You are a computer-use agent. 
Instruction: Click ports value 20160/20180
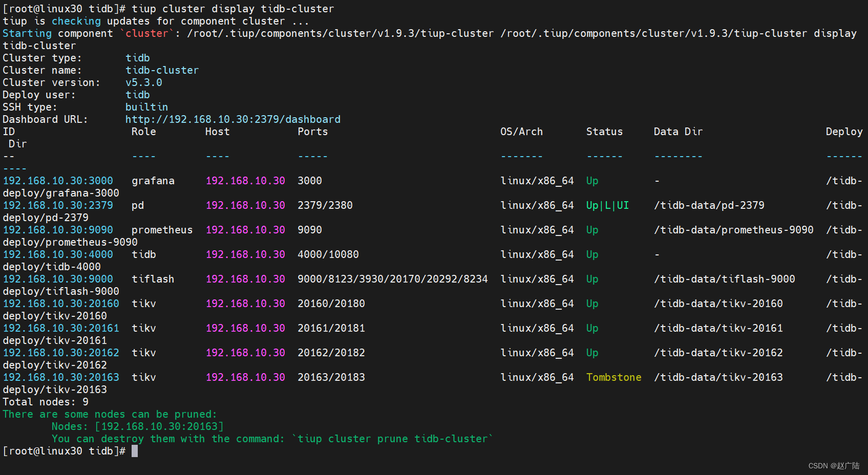tap(331, 304)
